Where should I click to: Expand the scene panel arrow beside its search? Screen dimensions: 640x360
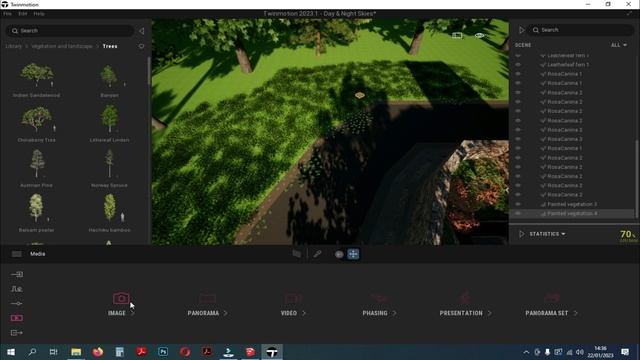pos(522,30)
